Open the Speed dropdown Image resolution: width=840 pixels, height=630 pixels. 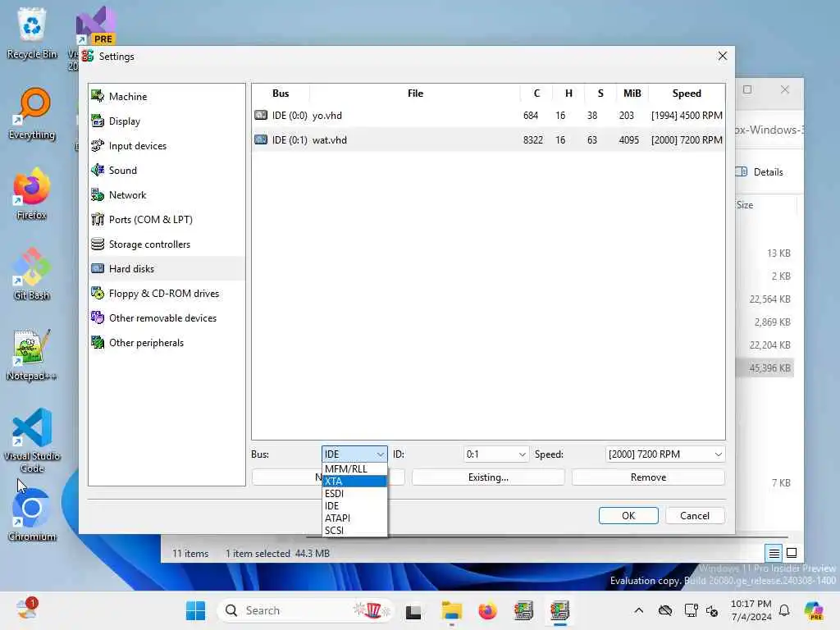click(x=664, y=454)
